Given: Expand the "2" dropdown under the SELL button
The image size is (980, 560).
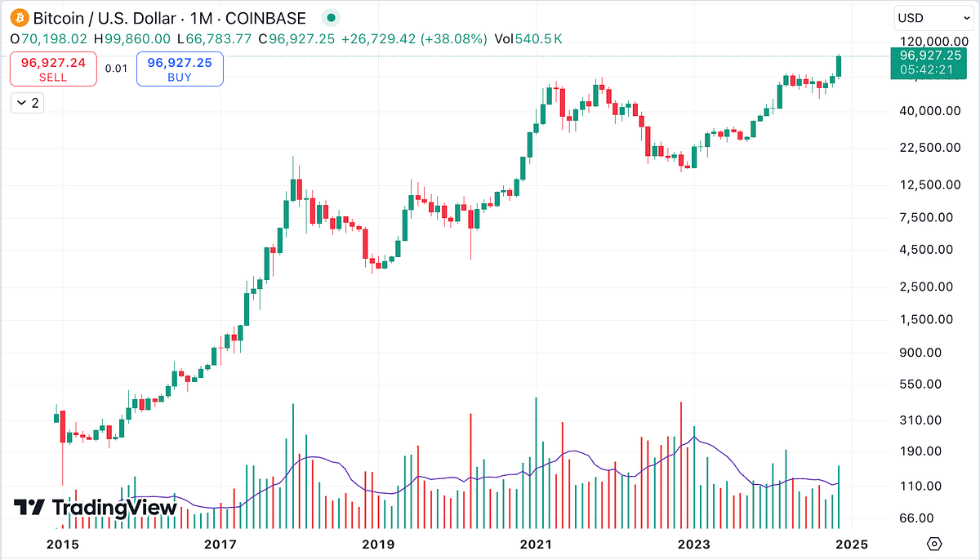Looking at the screenshot, I should [x=27, y=103].
